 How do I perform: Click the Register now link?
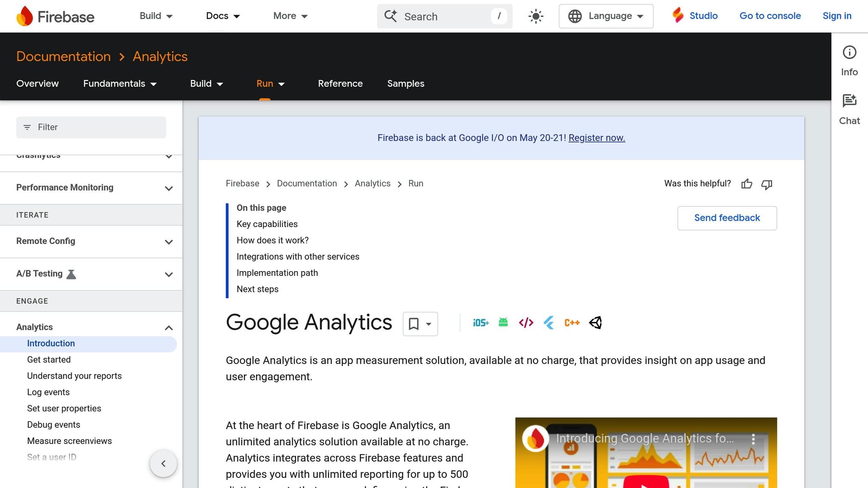pos(597,138)
